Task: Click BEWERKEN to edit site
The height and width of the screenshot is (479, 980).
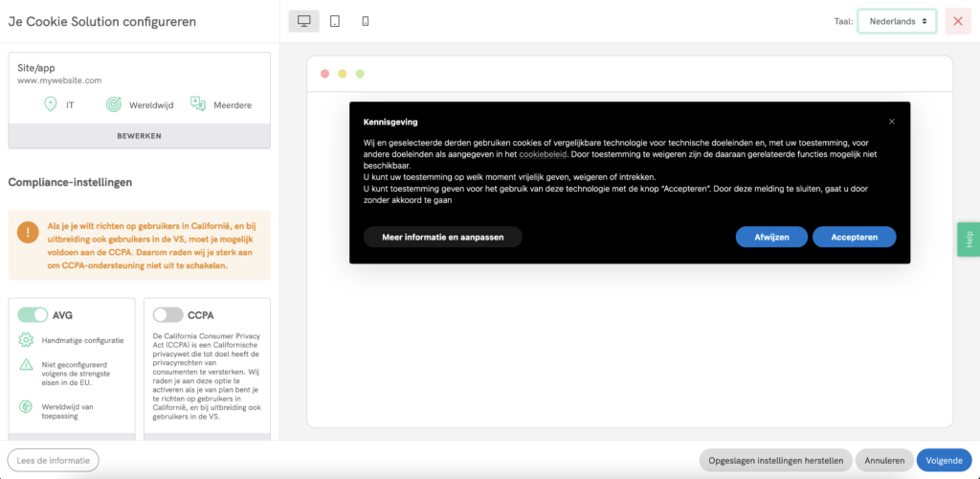Action: pyautogui.click(x=139, y=136)
